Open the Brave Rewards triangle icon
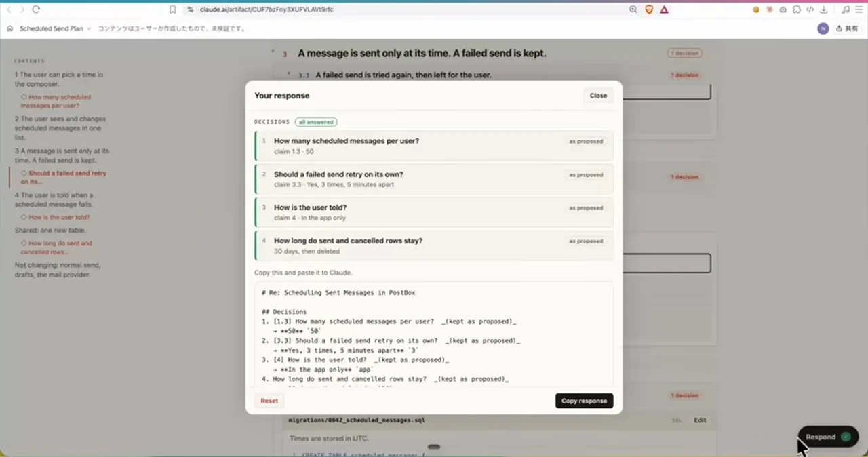 [x=664, y=9]
